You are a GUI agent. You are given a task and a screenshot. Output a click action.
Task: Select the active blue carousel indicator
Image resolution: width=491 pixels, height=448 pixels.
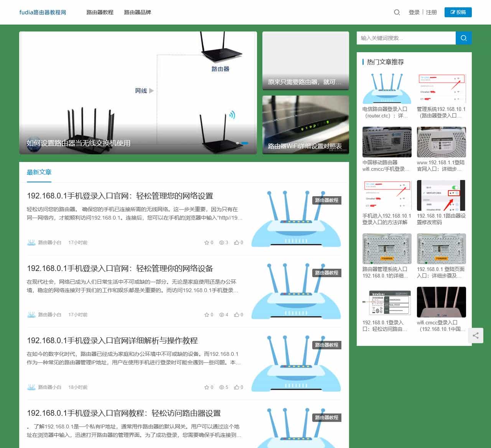pos(245,143)
